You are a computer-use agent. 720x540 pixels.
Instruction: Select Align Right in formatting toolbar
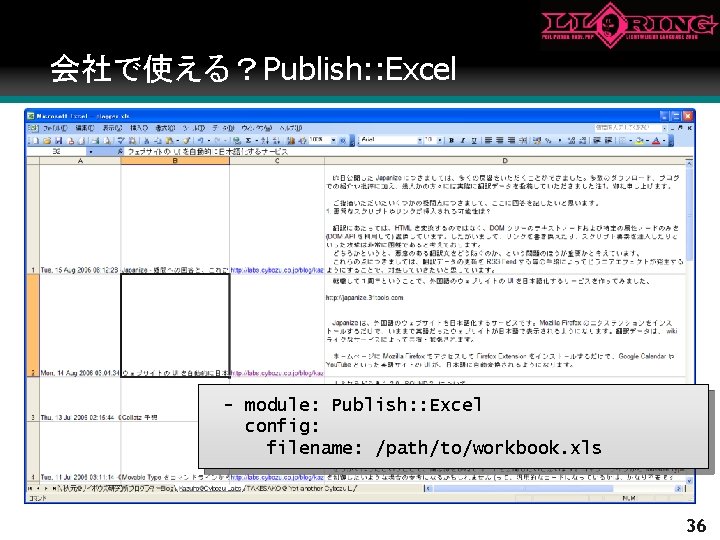(x=511, y=141)
